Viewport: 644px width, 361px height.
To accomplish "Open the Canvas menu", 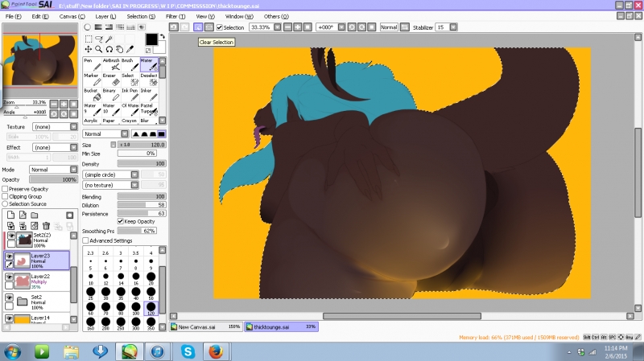I will click(x=72, y=16).
